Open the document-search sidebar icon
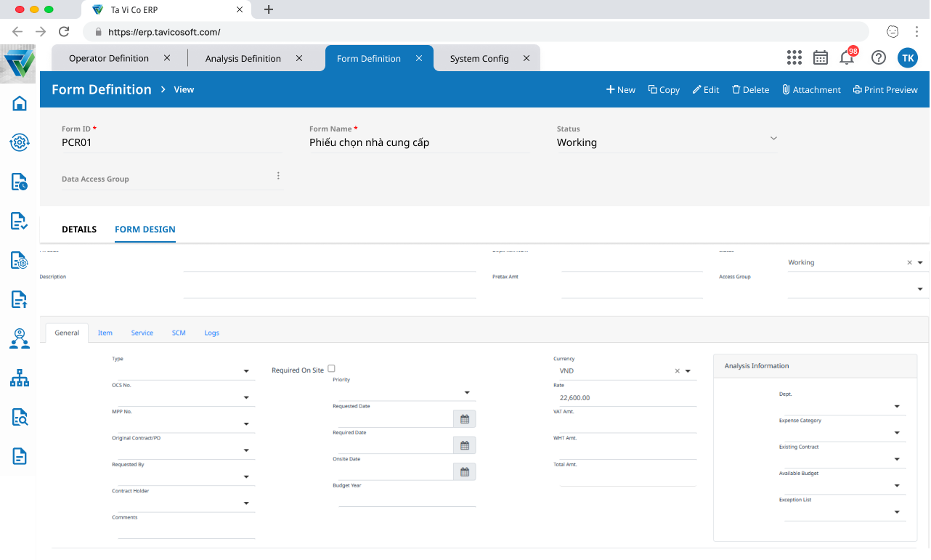The image size is (931, 560). point(20,417)
